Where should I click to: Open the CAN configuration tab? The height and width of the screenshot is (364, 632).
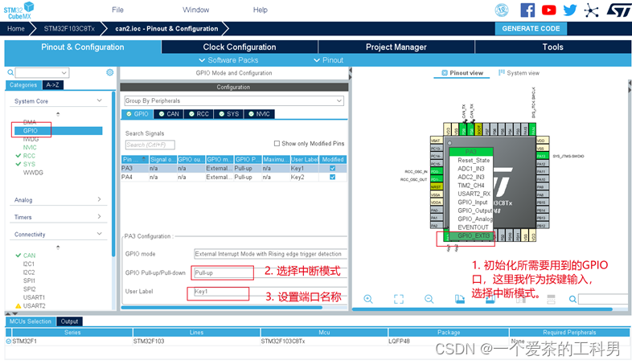(x=169, y=114)
